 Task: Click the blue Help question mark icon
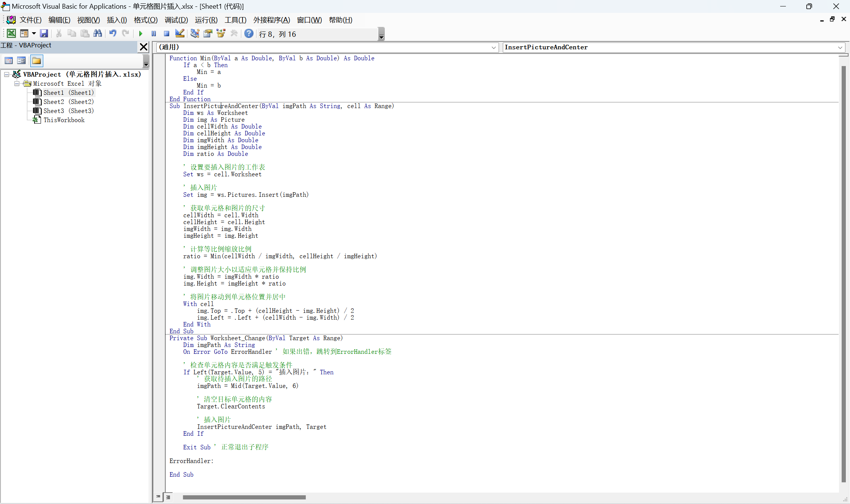[249, 34]
